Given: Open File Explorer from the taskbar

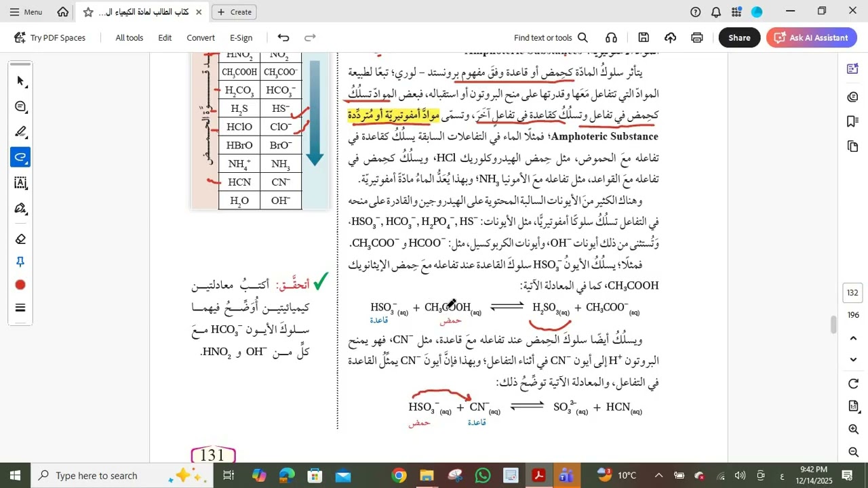Looking at the screenshot, I should 427,475.
